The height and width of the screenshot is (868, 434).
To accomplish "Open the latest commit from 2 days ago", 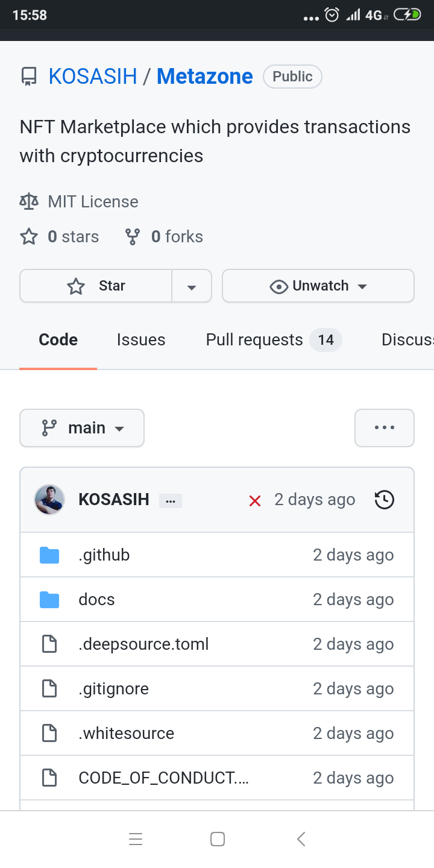I will (315, 500).
